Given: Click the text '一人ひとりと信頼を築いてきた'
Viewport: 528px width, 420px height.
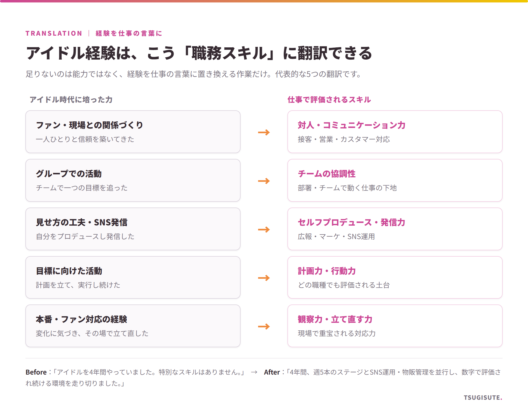Looking at the screenshot, I should pos(85,139).
